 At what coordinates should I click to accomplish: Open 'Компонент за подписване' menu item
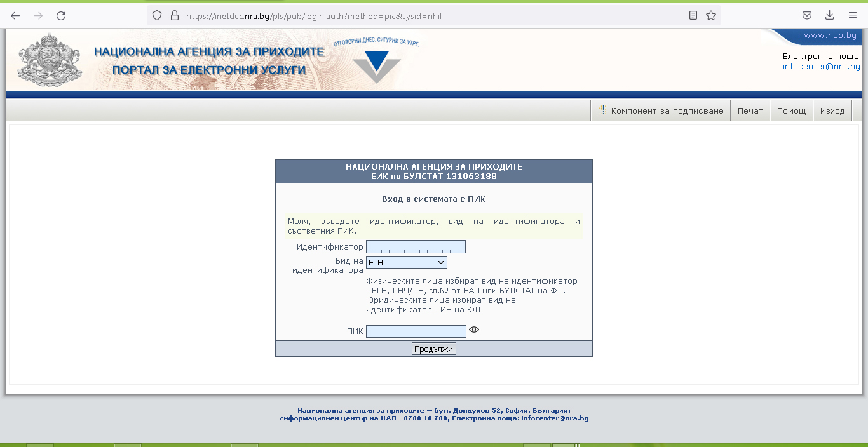661,110
